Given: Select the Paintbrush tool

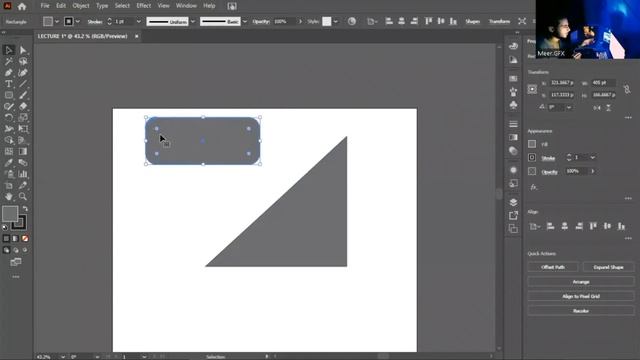Looking at the screenshot, I should tap(23, 95).
